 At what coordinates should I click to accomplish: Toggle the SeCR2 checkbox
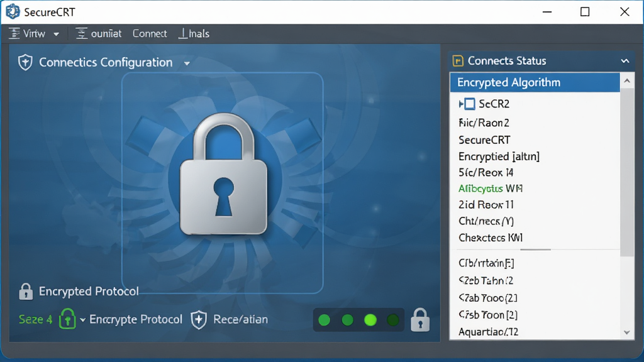[x=470, y=104]
